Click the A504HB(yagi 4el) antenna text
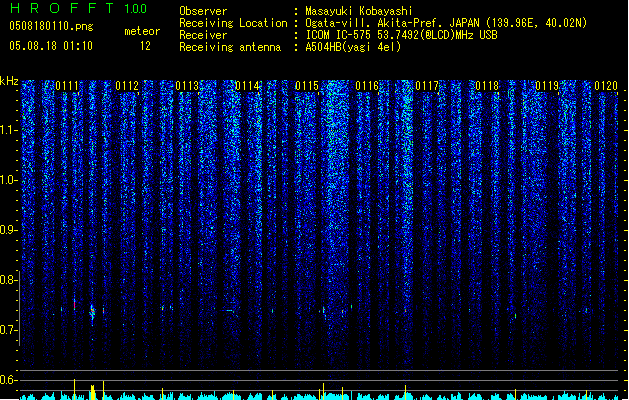The width and height of the screenshot is (629, 400). tap(353, 47)
